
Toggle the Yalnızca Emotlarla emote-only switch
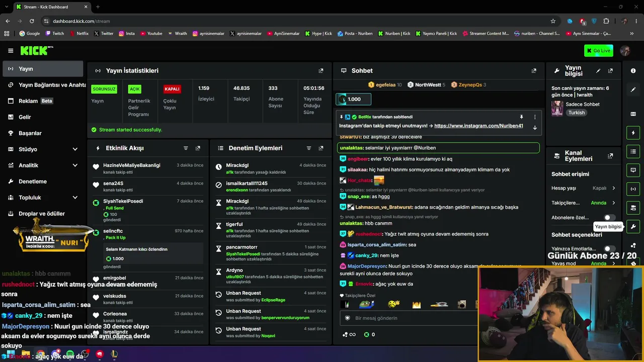(609, 249)
